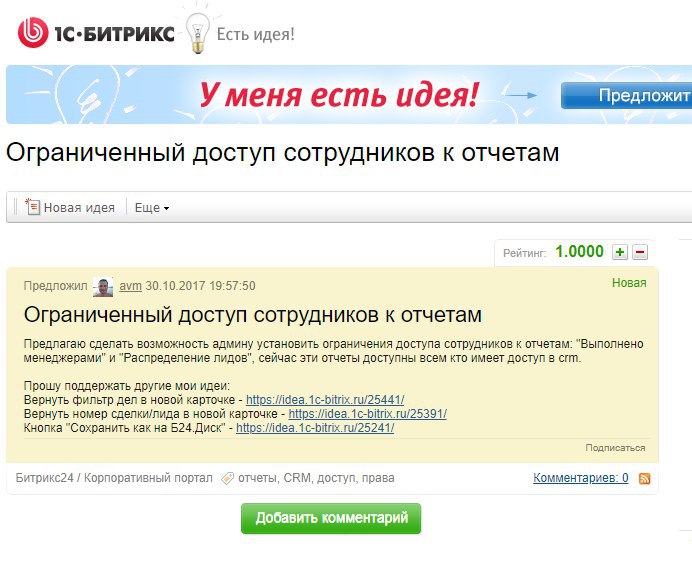
Task: Click the tag icon before 'отчеты'
Action: pyautogui.click(x=227, y=478)
